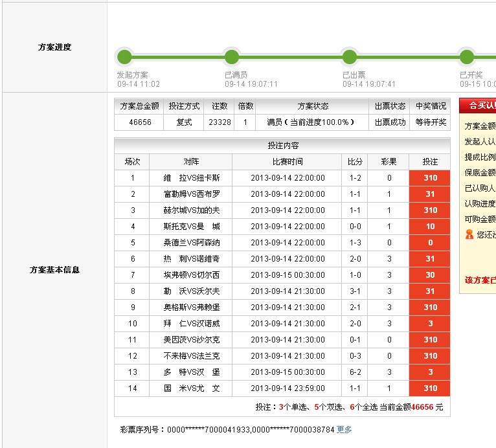The width and height of the screenshot is (496, 448).
Task: Select the red bet cell for 桑德兰VS阿森纳
Action: point(430,243)
